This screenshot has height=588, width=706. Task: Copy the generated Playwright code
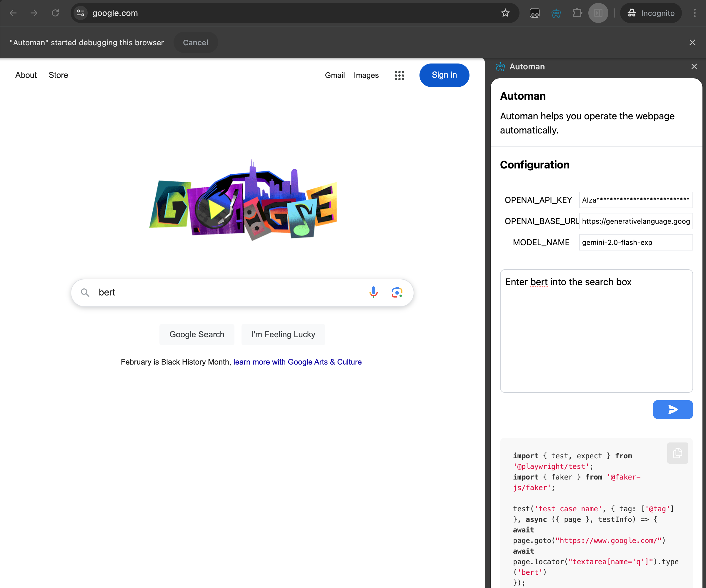[x=677, y=453]
